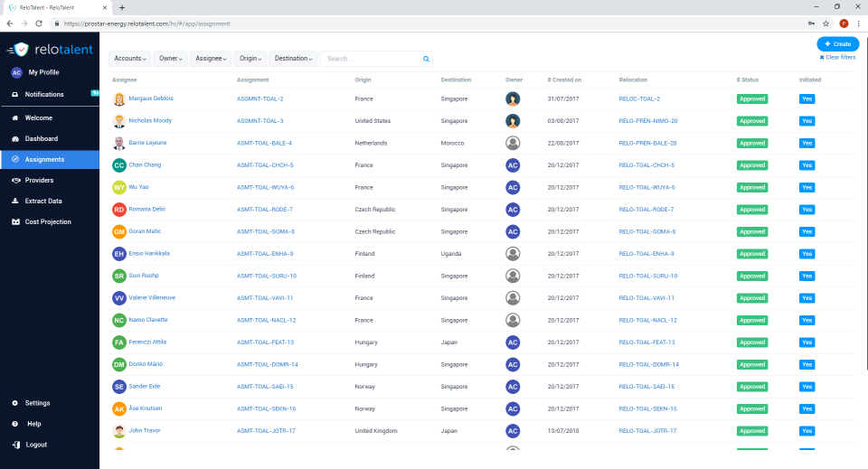868x469 pixels.
Task: Click the Clear filters link
Action: click(837, 58)
